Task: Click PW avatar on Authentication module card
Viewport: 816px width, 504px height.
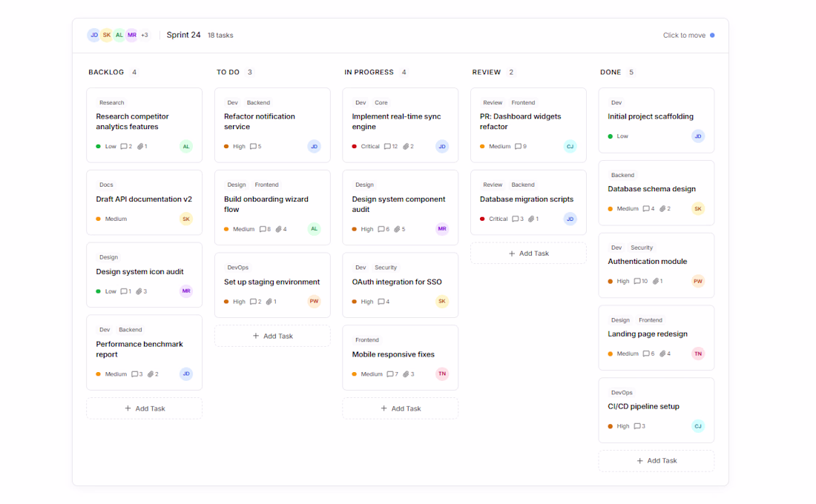Action: tap(698, 281)
